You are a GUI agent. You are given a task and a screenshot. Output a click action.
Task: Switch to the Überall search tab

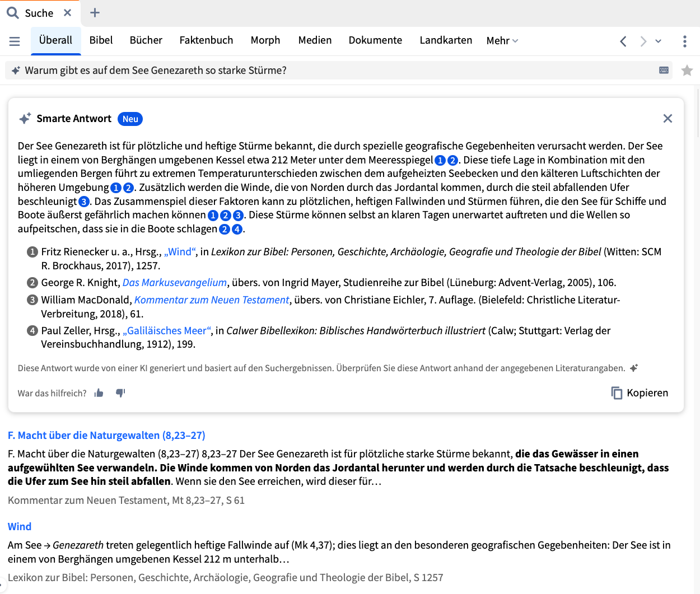click(x=55, y=40)
